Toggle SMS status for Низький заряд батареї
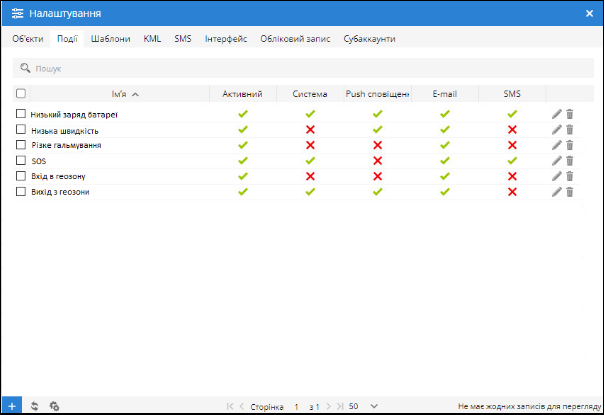The width and height of the screenshot is (605, 415). coord(512,114)
